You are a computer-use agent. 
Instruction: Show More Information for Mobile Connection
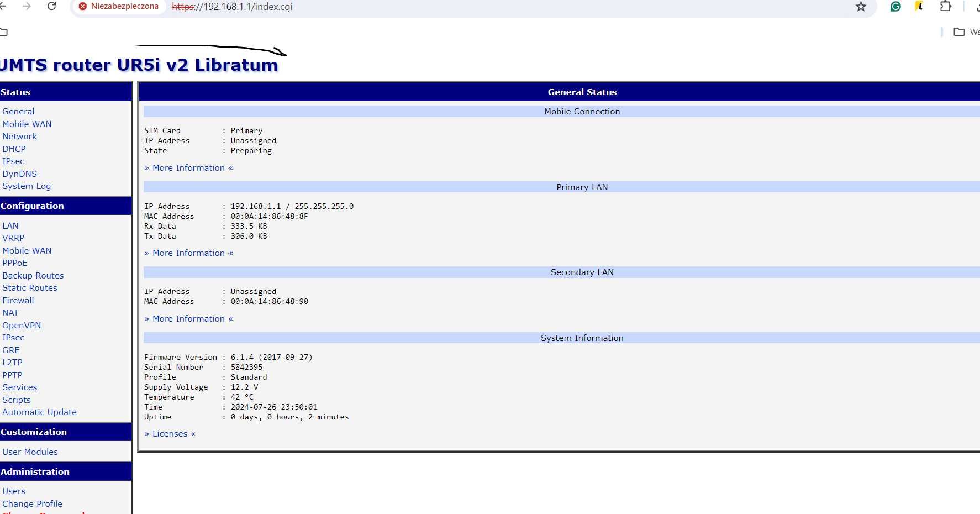point(189,168)
